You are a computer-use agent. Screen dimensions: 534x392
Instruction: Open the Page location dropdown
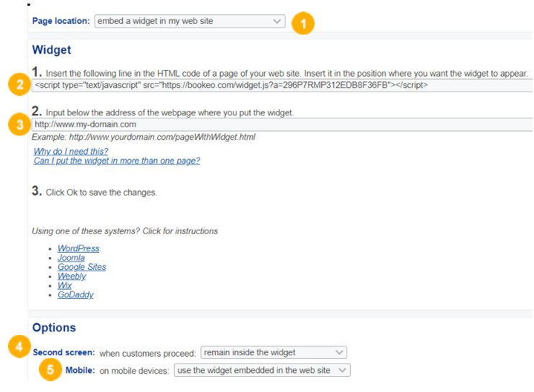tap(190, 21)
